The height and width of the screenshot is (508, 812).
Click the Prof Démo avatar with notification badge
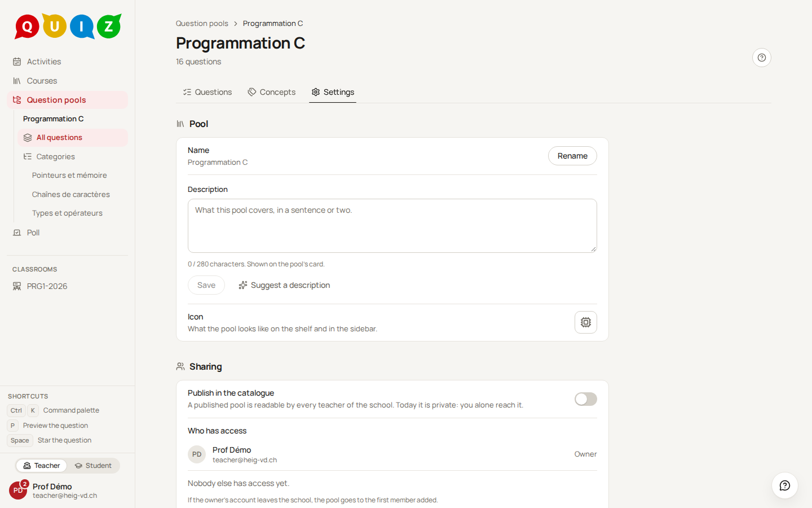pyautogui.click(x=18, y=490)
